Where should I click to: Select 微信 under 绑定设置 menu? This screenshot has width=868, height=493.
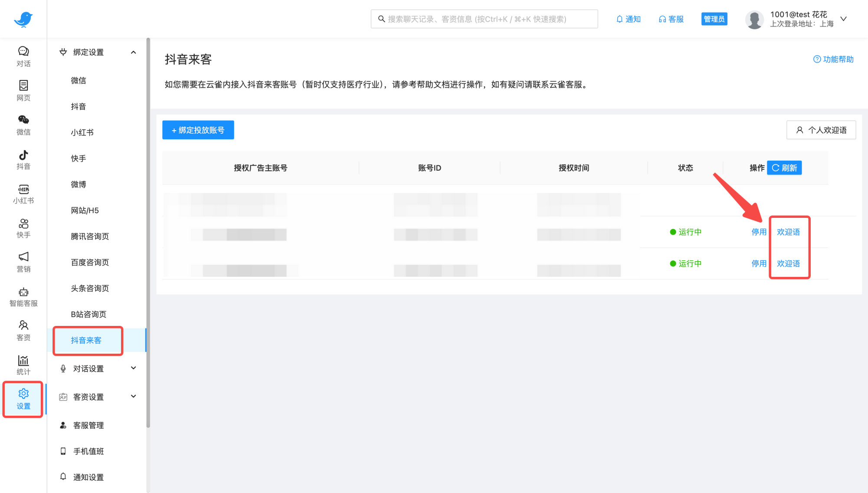pos(79,81)
